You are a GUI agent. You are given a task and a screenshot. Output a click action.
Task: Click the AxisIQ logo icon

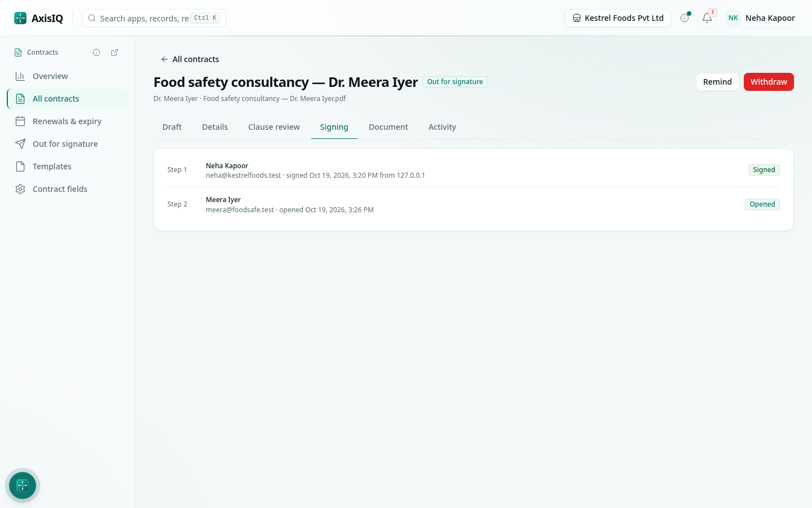[20, 18]
